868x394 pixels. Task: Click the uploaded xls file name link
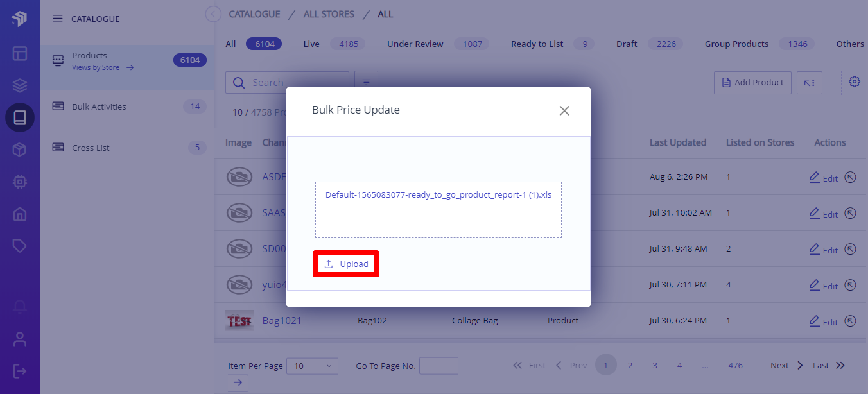(438, 194)
